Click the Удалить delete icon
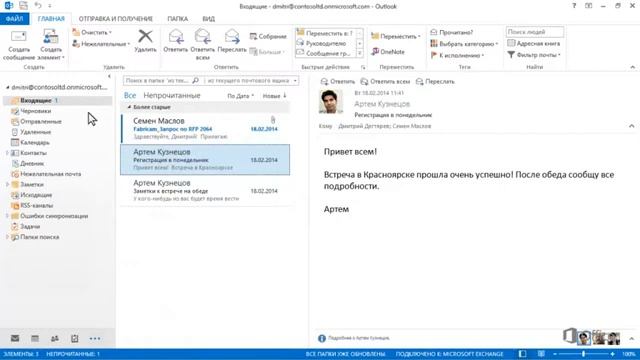The width and height of the screenshot is (640, 360). pyautogui.click(x=145, y=41)
